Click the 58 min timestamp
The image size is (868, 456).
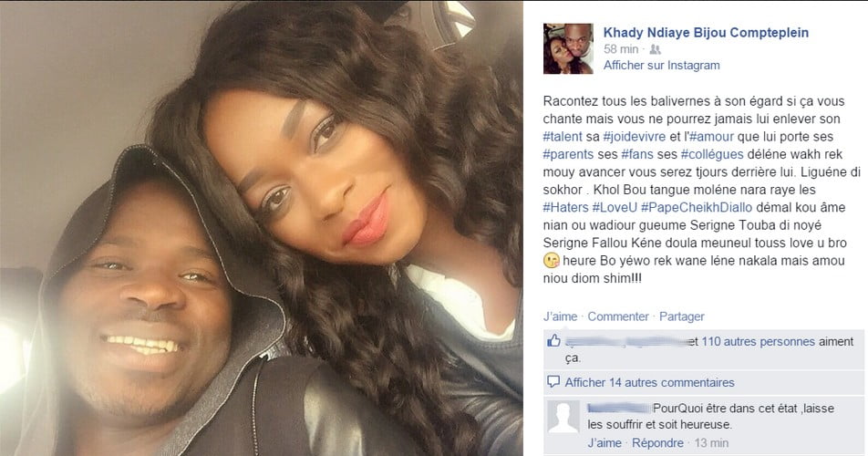pyautogui.click(x=621, y=49)
